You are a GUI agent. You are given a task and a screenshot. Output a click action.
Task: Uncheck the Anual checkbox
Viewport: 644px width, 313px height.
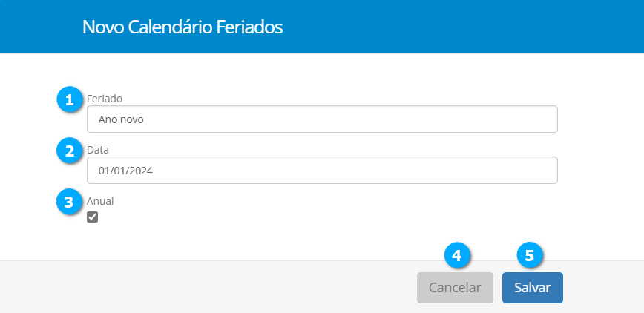click(x=93, y=217)
